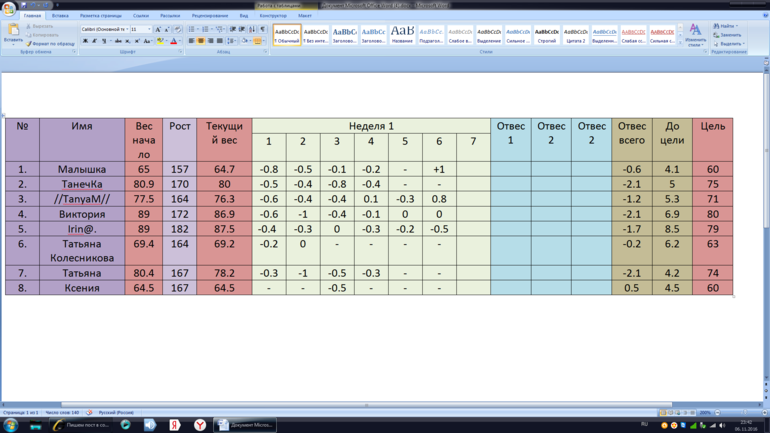Open the Разметка страницы tab
The width and height of the screenshot is (770, 433).
(100, 16)
